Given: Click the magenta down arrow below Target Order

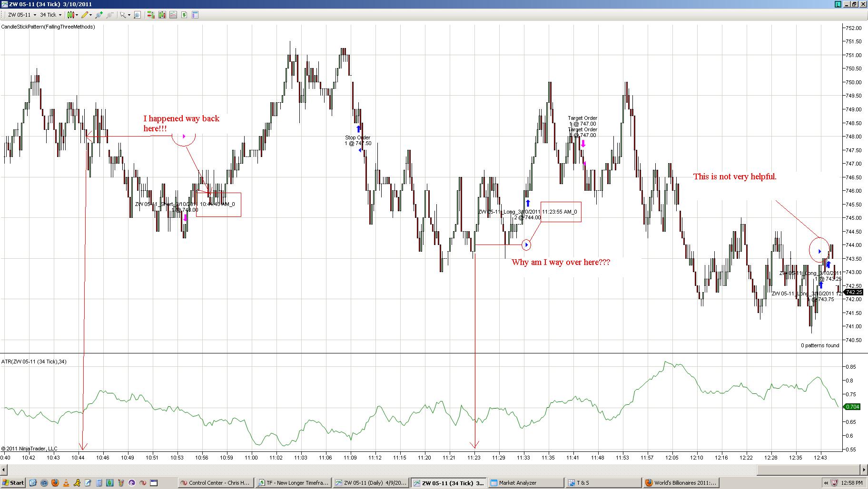Looking at the screenshot, I should coord(583,144).
